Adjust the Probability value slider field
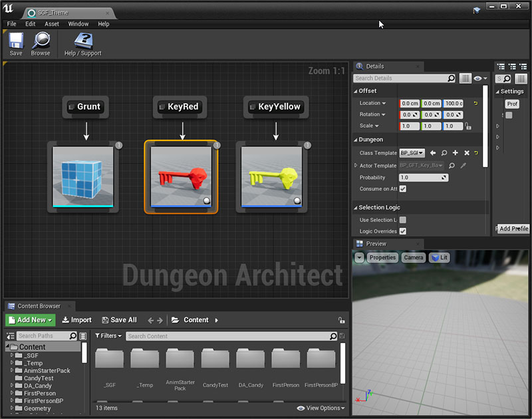532x419 pixels. pos(424,178)
